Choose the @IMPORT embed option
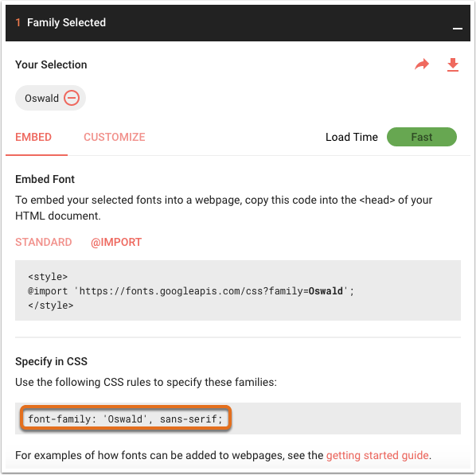 [x=116, y=242]
